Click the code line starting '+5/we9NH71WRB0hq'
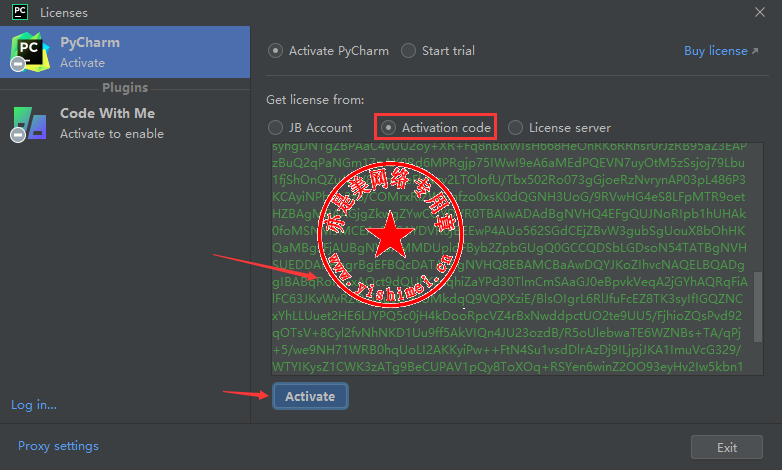The width and height of the screenshot is (782, 470). pos(507,350)
